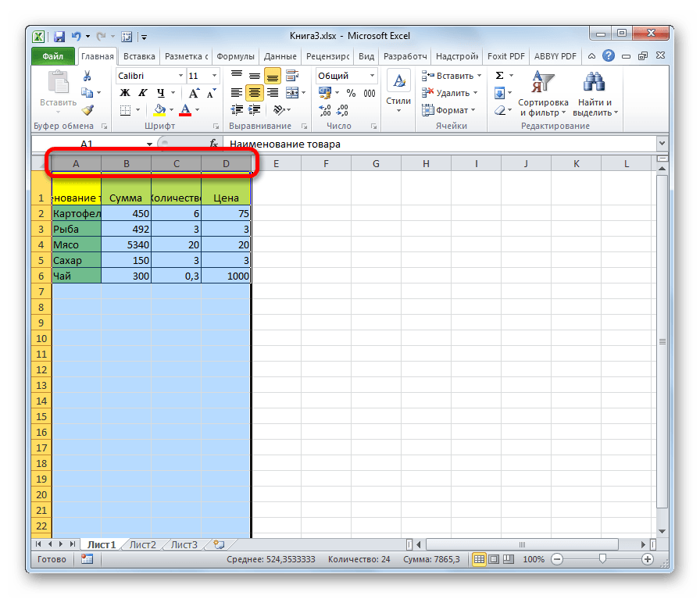
Task: Open Найти и выделить binoculars button
Action: click(x=595, y=93)
